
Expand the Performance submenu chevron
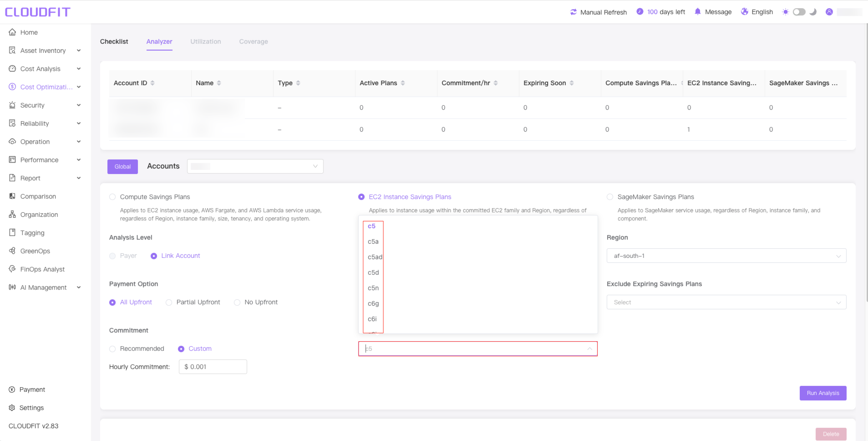pyautogui.click(x=79, y=160)
